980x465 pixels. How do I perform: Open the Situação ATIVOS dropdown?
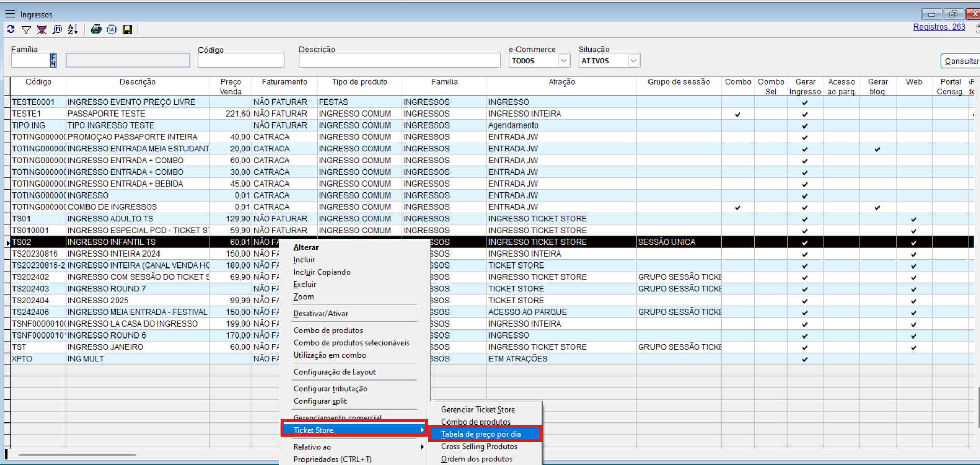[x=633, y=61]
